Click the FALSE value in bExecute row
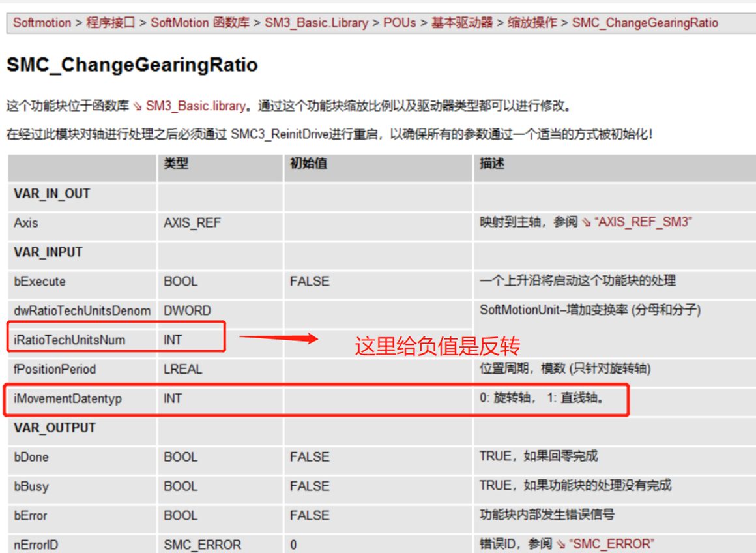 310,281
